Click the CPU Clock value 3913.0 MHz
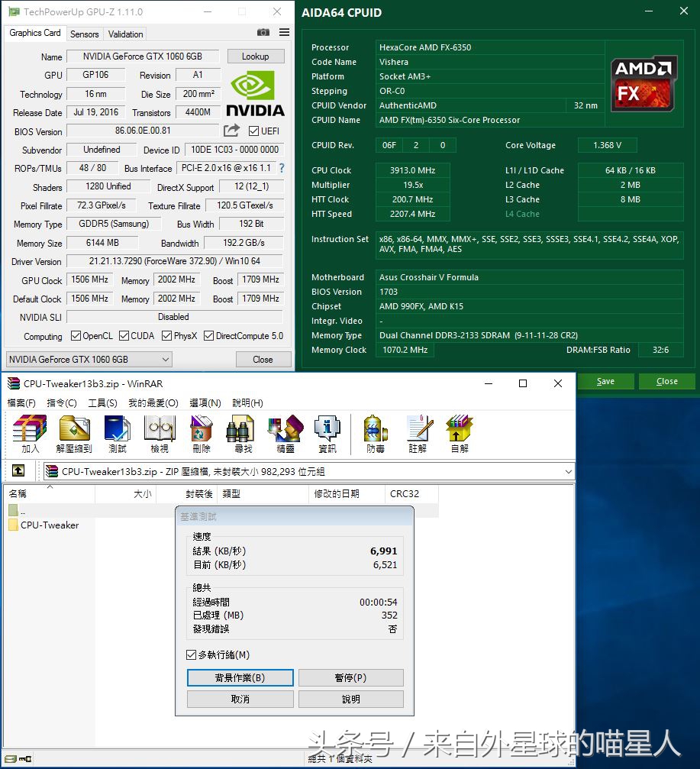 413,170
